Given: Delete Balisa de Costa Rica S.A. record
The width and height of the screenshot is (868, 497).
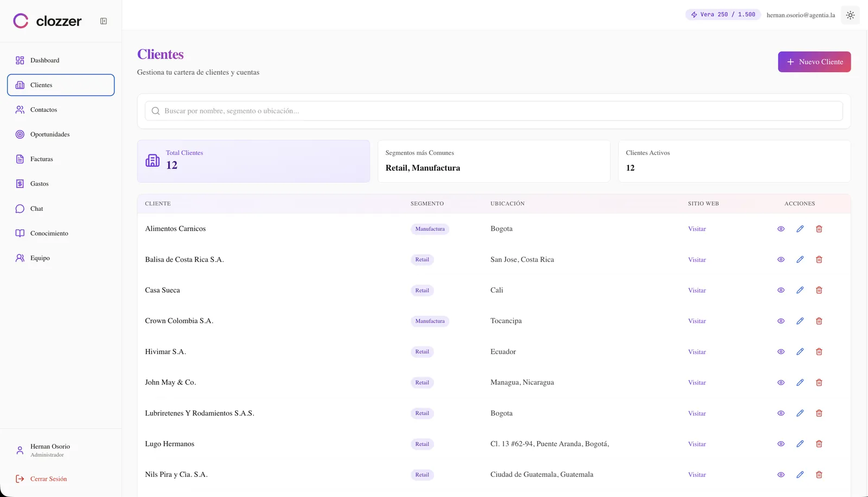Looking at the screenshot, I should click(819, 260).
